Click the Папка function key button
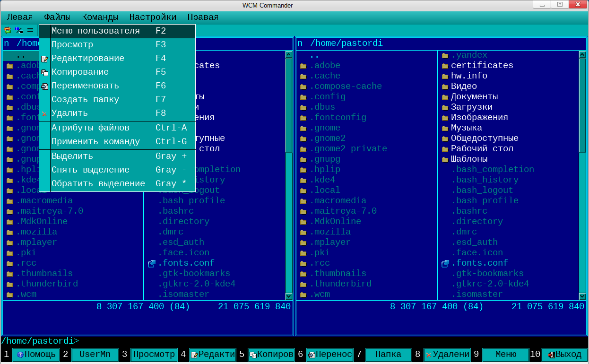 pos(388,355)
